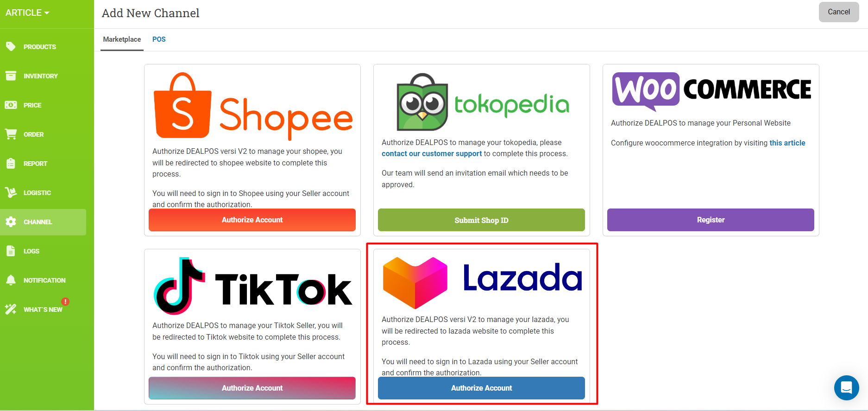
Task: Open What's New wand icon
Action: click(11, 309)
